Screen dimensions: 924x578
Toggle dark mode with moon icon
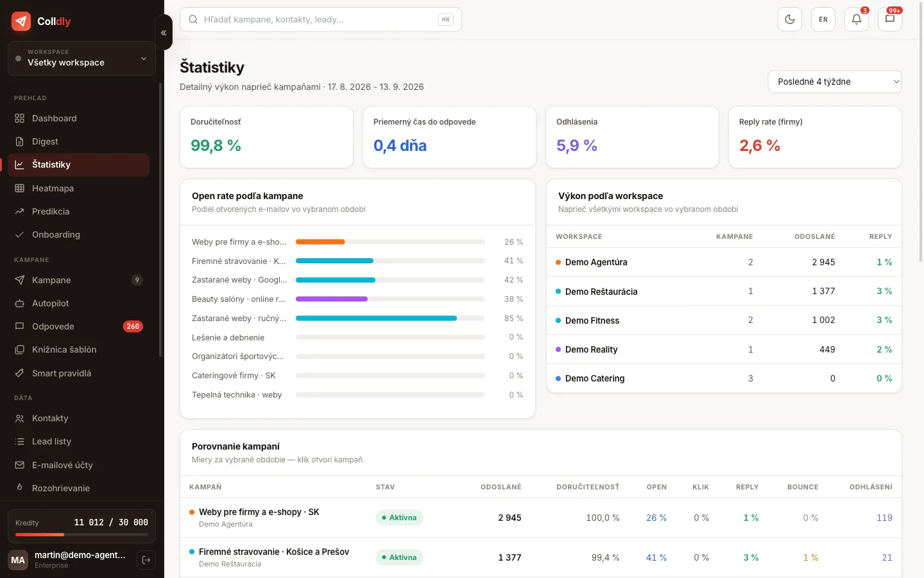(790, 19)
